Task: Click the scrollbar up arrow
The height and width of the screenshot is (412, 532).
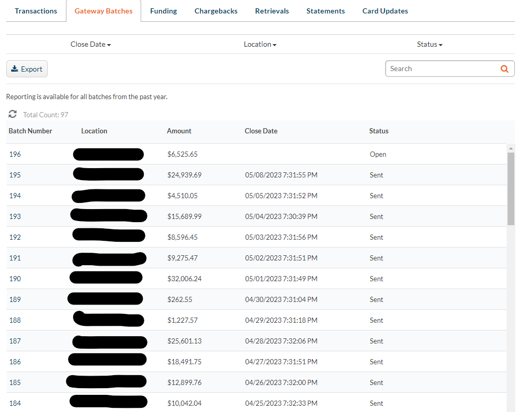Action: [511, 148]
